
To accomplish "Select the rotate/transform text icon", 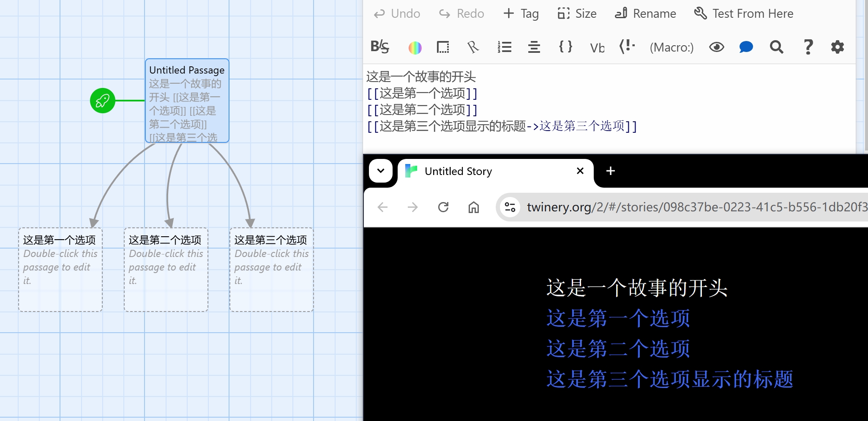I will [x=473, y=47].
